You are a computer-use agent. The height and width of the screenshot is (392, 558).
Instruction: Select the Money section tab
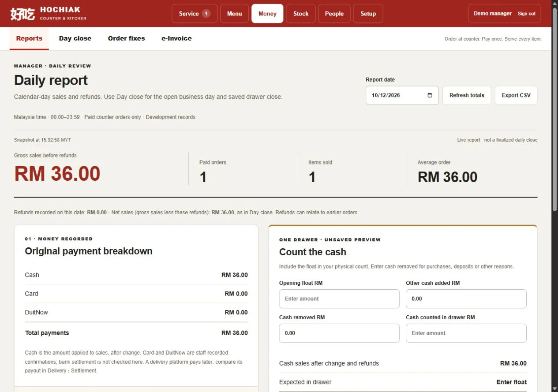267,14
